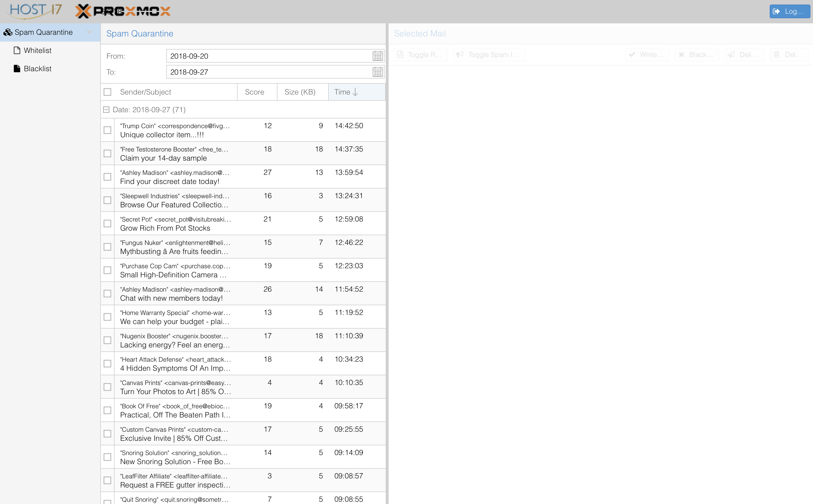
Task: Click the Proxmox logo
Action: (x=123, y=11)
